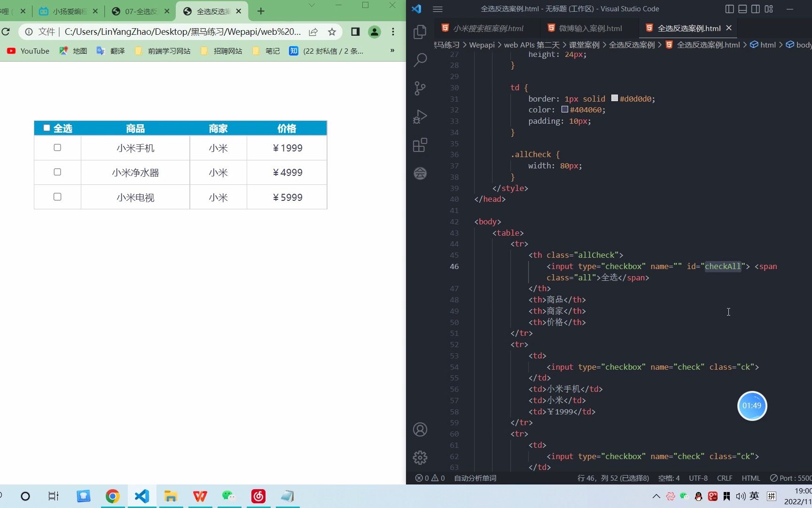Toggle the secondary sidebar layout icon
The height and width of the screenshot is (508, 812).
(756, 9)
